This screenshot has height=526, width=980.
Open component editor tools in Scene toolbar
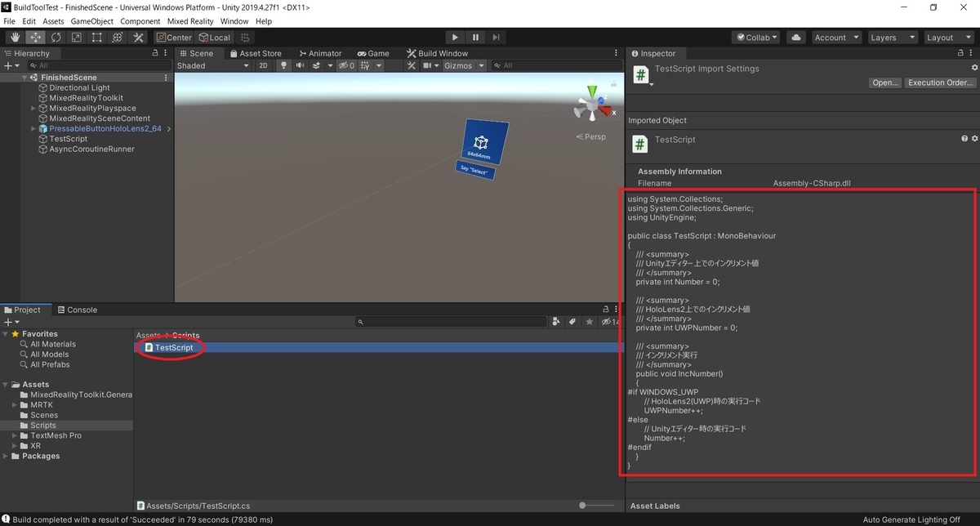point(410,65)
